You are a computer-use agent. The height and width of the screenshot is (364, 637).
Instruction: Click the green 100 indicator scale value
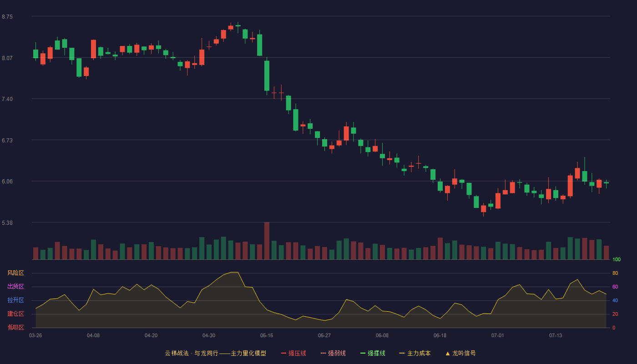pyautogui.click(x=617, y=260)
